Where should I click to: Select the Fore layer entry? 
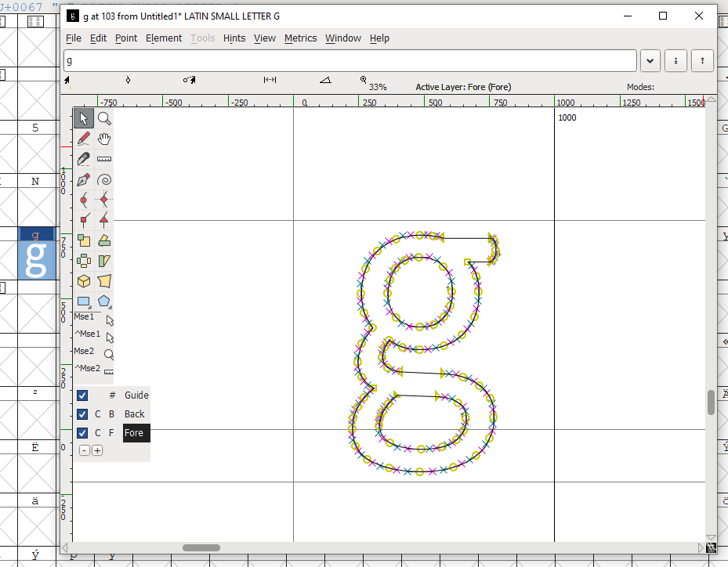136,433
